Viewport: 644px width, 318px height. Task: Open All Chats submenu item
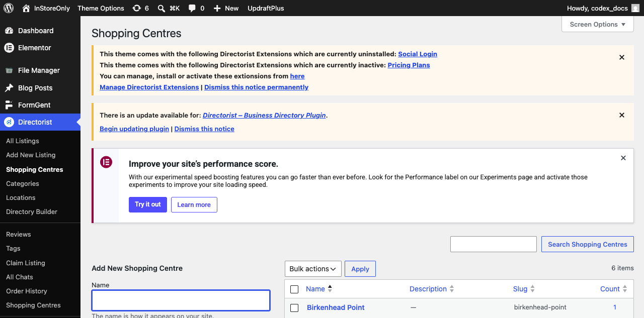(20, 277)
